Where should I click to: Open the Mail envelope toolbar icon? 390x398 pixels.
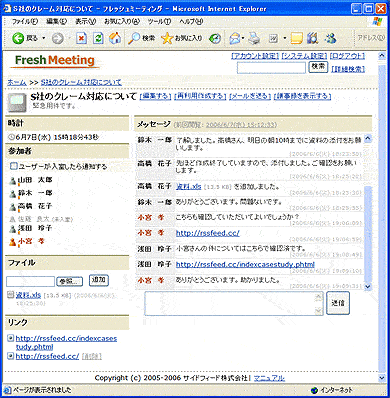235,38
